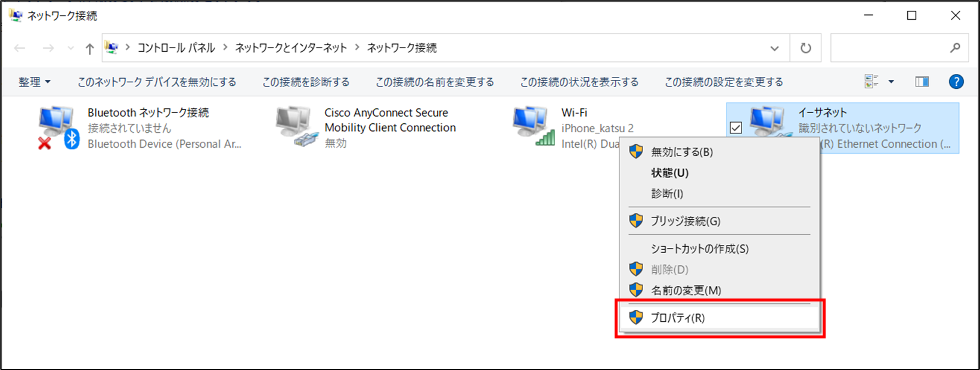Open help with question mark icon

956,82
